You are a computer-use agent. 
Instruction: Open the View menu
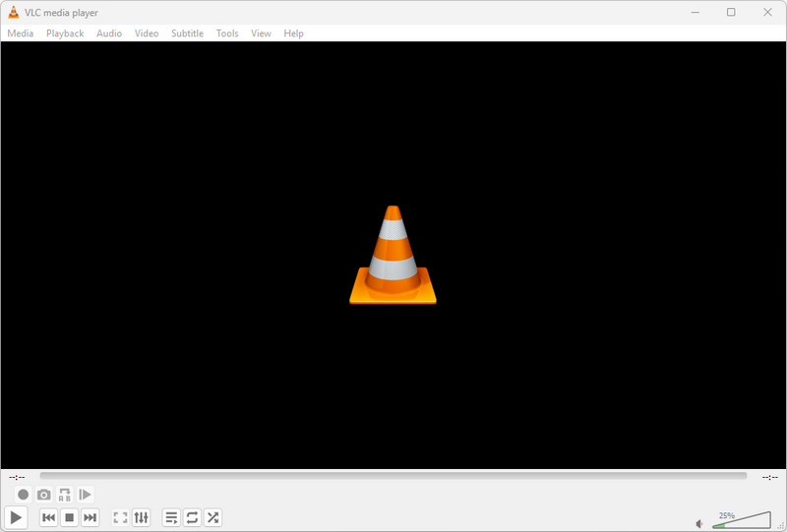tap(261, 33)
